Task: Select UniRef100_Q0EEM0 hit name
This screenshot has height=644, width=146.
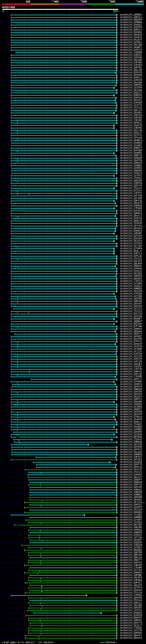Action: click(x=131, y=543)
